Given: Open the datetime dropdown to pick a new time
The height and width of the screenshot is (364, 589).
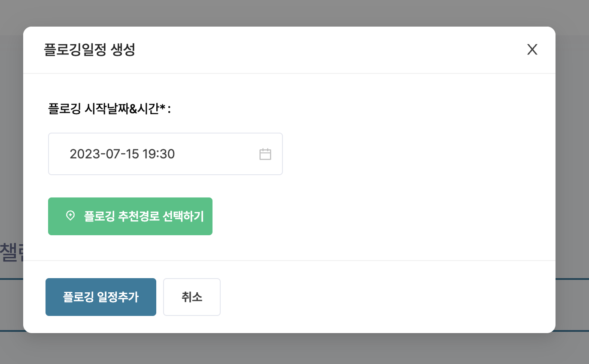Looking at the screenshot, I should (165, 154).
